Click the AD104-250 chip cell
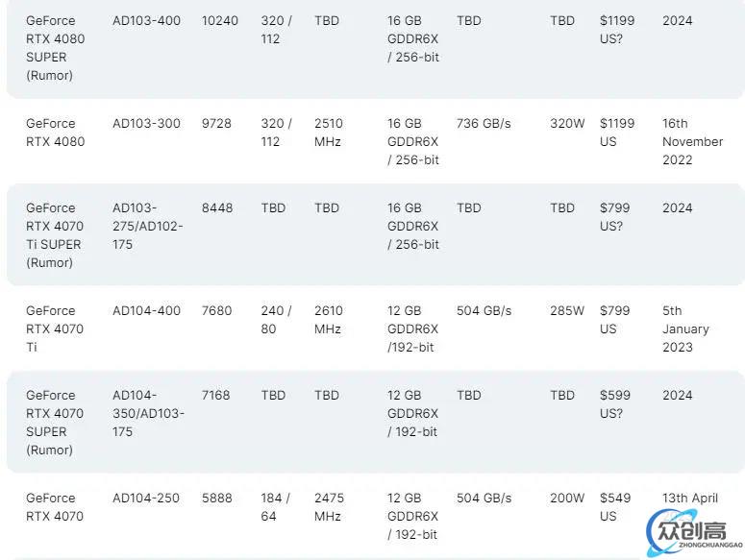This screenshot has width=745, height=560. point(146,498)
